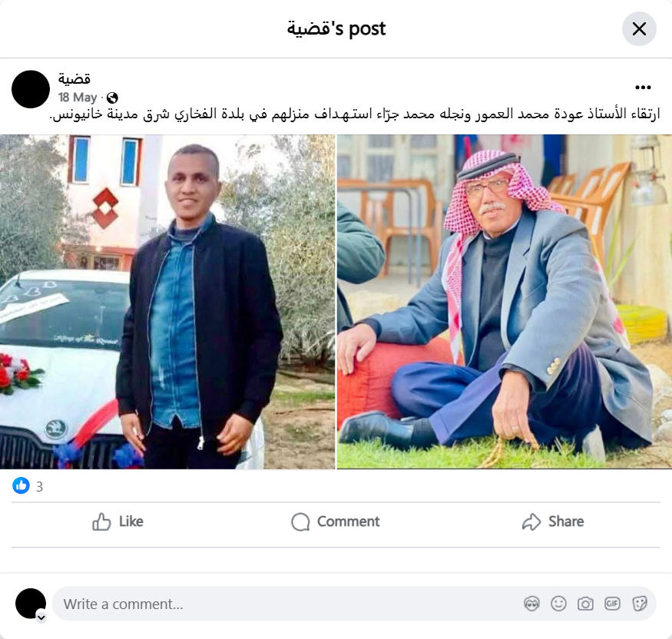Open the قضية page name link
Screen dimensions: 672x639
click(x=74, y=79)
